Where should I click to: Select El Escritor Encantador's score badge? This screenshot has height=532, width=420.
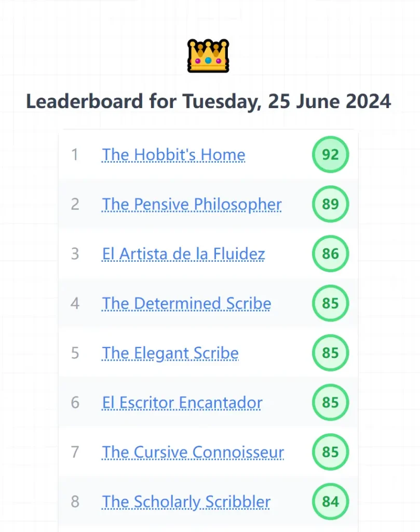click(330, 403)
